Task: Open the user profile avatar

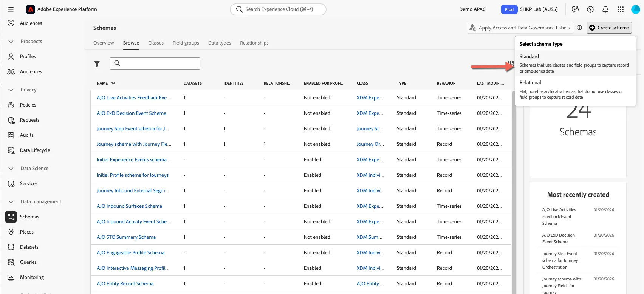Action: coord(636,9)
